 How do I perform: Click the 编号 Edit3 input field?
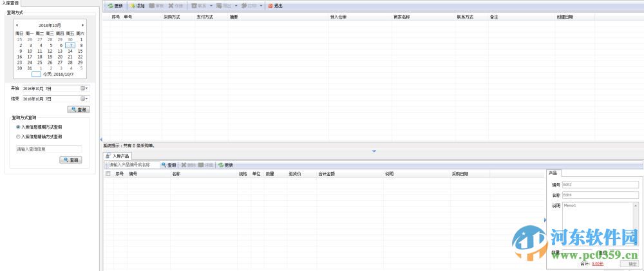[600, 185]
